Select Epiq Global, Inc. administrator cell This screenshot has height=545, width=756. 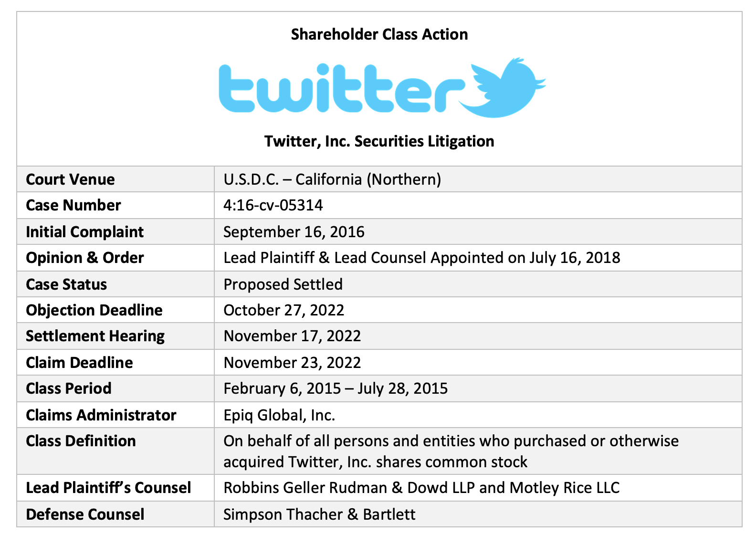tap(279, 415)
